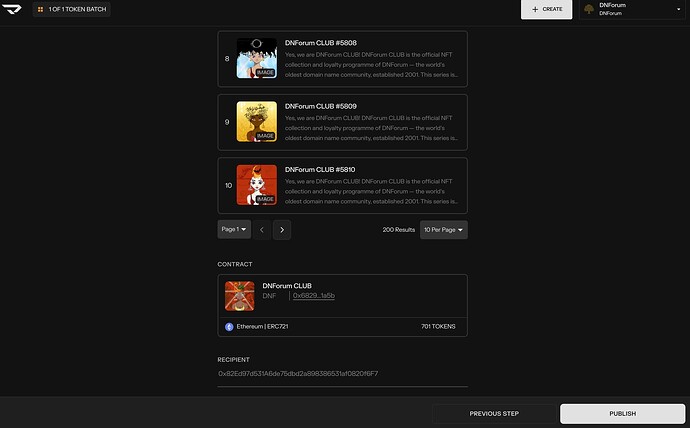Go to next page with right chevron
690x428 pixels.
pyautogui.click(x=282, y=230)
